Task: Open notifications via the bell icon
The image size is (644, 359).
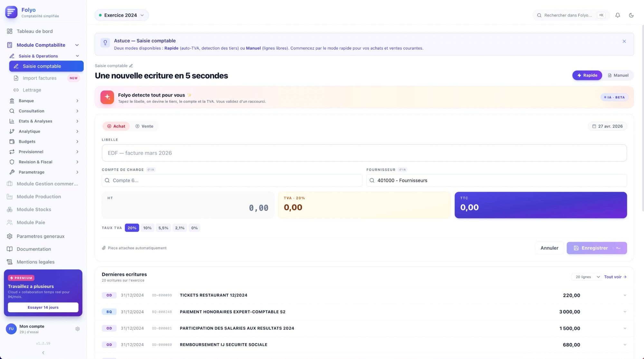Action: (x=618, y=15)
